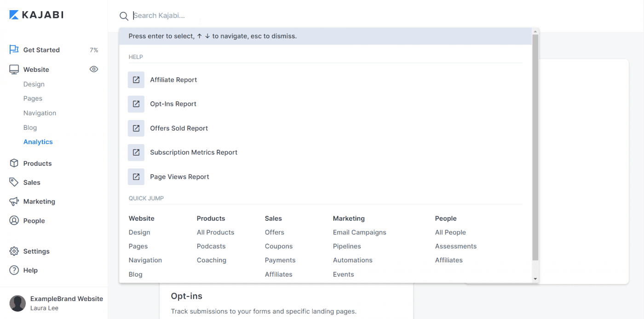Click the People person icon
This screenshot has width=644, height=319.
click(x=14, y=220)
